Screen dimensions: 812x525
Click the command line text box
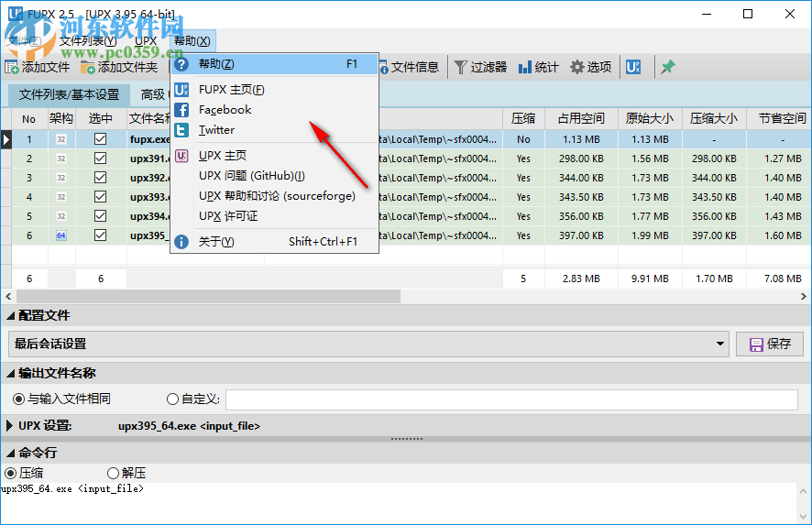[x=399, y=504]
